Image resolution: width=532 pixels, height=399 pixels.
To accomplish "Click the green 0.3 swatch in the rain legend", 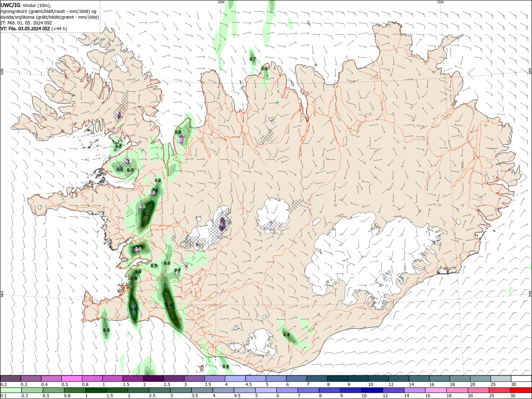I will point(32,390).
